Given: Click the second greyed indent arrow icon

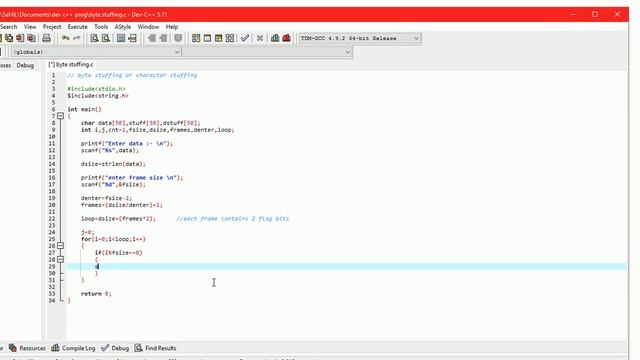Looking at the screenshot, I should (x=163, y=38).
